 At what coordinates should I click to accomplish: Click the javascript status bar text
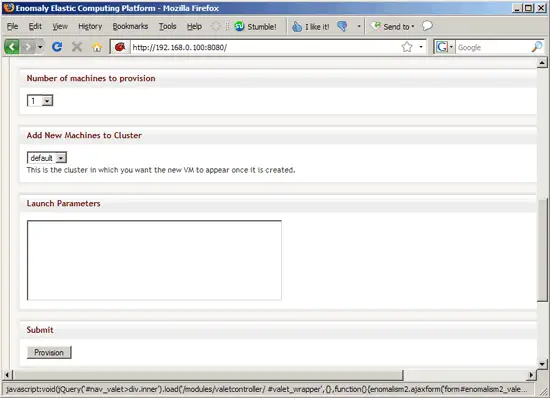pyautogui.click(x=267, y=389)
